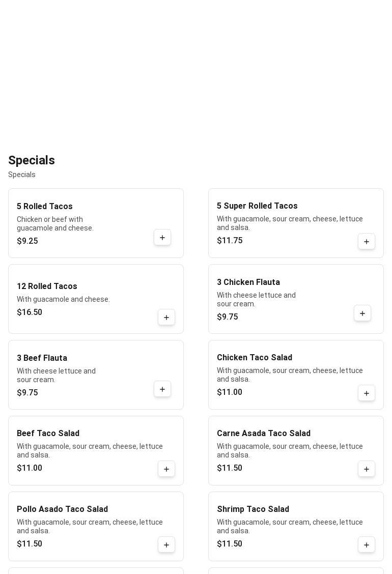Open the 3 Beef Flauta title
The height and width of the screenshot is (574, 392).
click(x=42, y=358)
